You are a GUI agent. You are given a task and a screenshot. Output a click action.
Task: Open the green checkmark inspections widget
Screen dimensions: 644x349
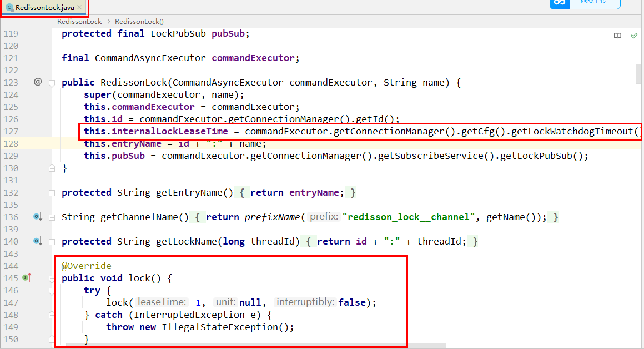(634, 36)
